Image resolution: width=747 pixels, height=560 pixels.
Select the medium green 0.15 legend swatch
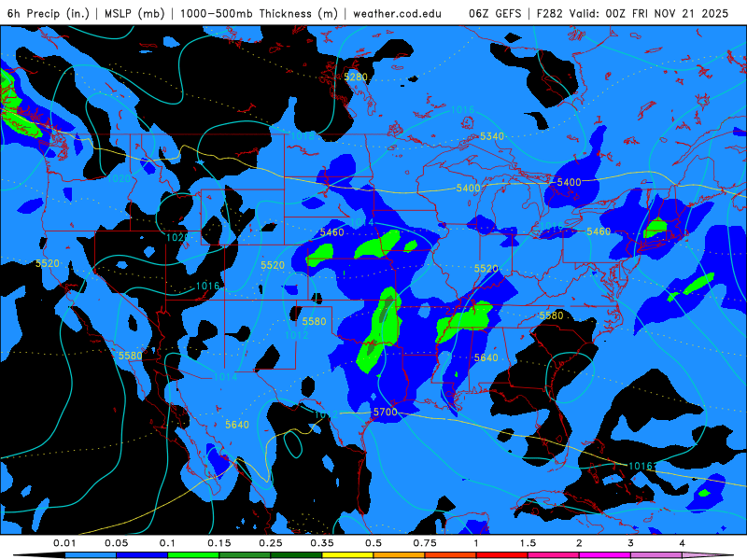(245, 555)
